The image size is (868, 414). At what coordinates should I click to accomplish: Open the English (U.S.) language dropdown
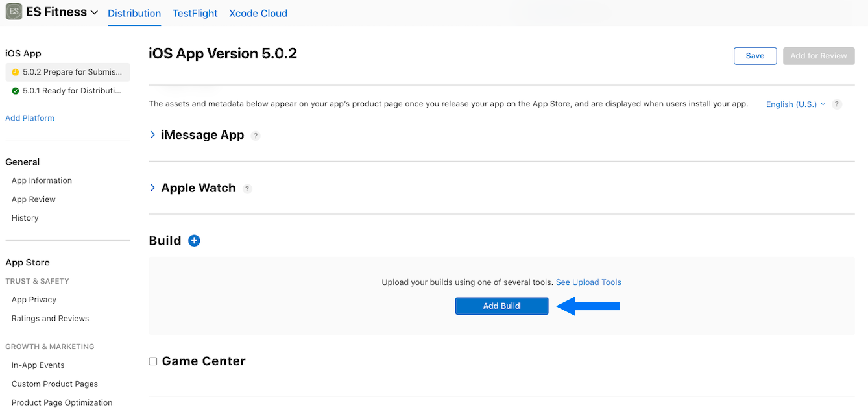(x=796, y=104)
